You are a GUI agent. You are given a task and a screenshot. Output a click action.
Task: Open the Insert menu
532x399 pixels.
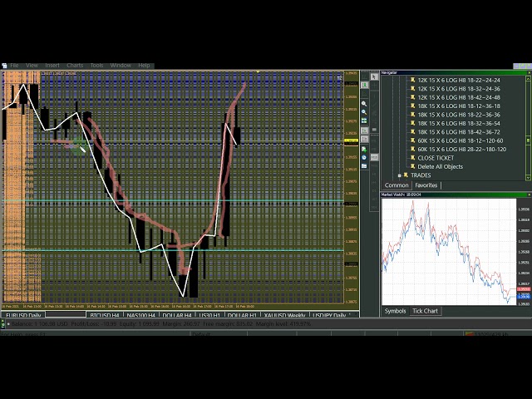52,65
